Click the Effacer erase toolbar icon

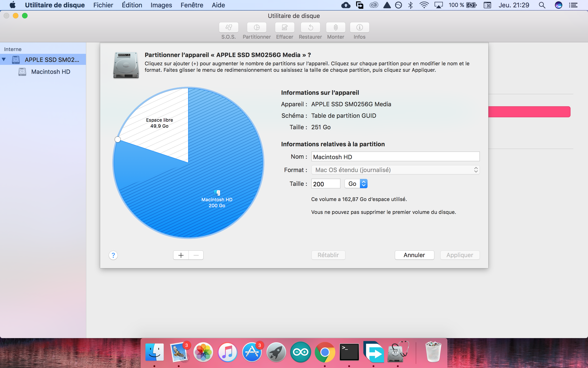285,28
